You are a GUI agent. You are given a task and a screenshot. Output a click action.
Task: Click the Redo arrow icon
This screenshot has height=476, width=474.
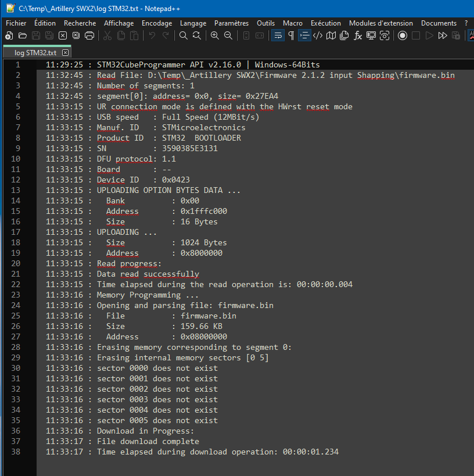[x=166, y=35]
